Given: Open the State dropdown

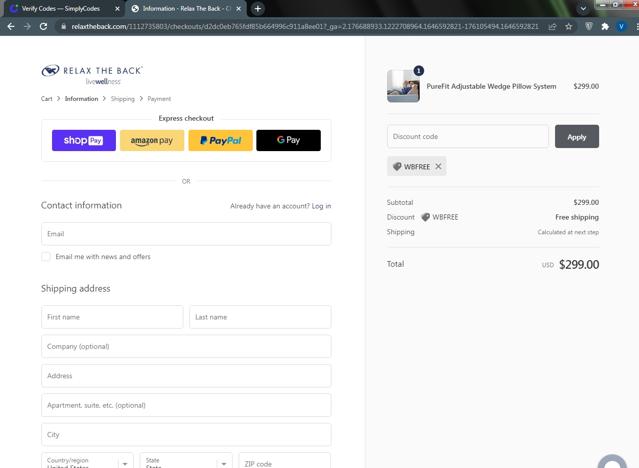Looking at the screenshot, I should [x=186, y=461].
